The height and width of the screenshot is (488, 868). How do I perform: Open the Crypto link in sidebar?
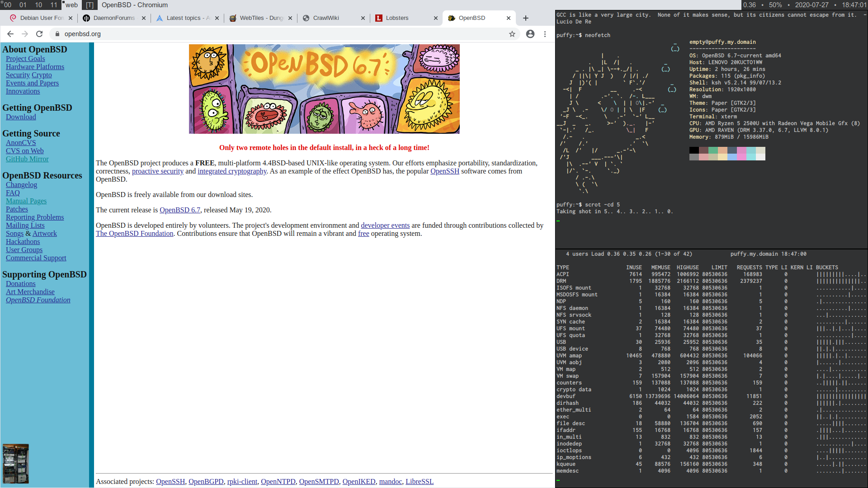coord(42,75)
